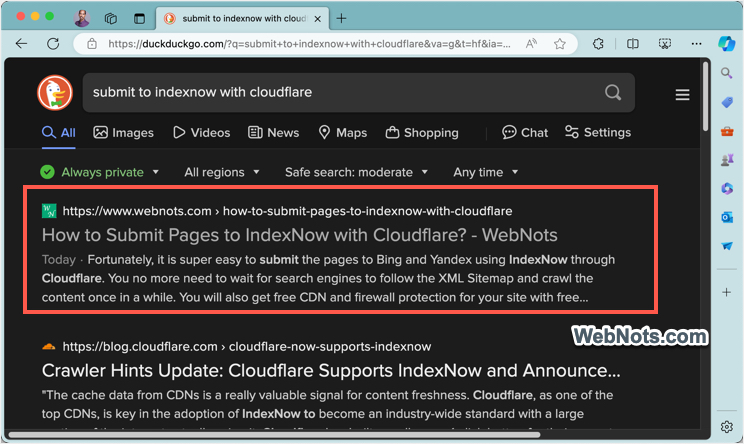Image resolution: width=744 pixels, height=444 pixels.
Task: Open the sidebar Drop paper-plane icon
Action: point(726,246)
